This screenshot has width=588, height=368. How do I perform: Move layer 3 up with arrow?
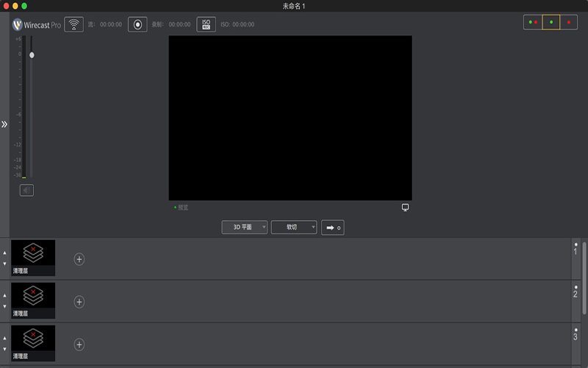4,339
